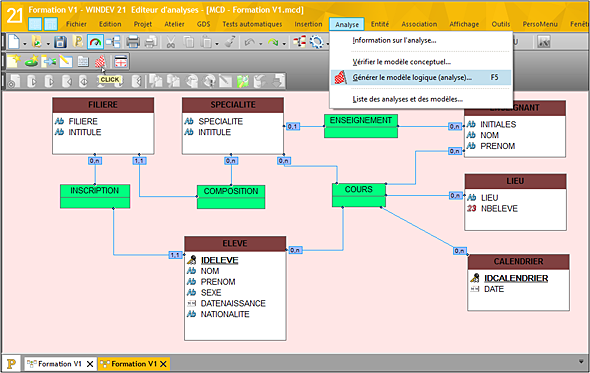Open the Undo history dropdown arrow
This screenshot has width=590, height=373.
(x=261, y=44)
